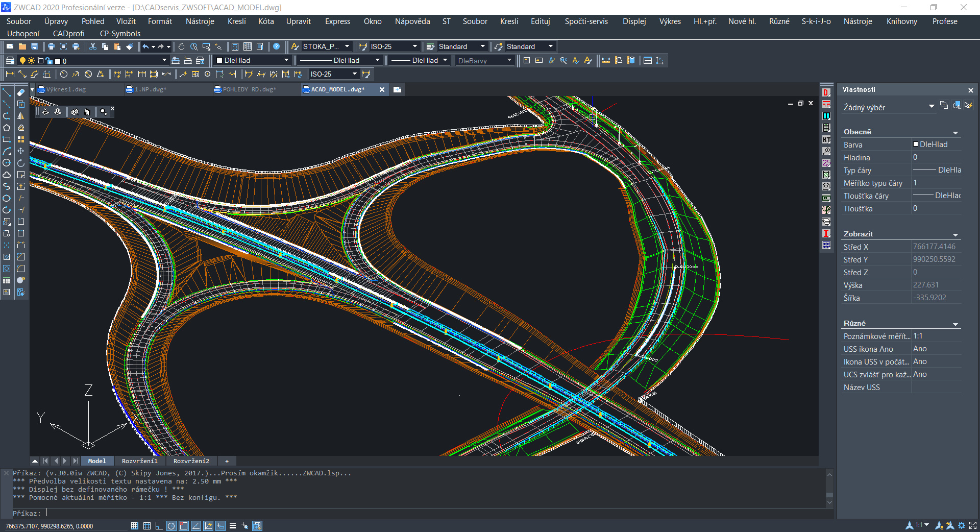The image size is (980, 532).
Task: Activate the Pan hand tool
Action: click(x=182, y=46)
